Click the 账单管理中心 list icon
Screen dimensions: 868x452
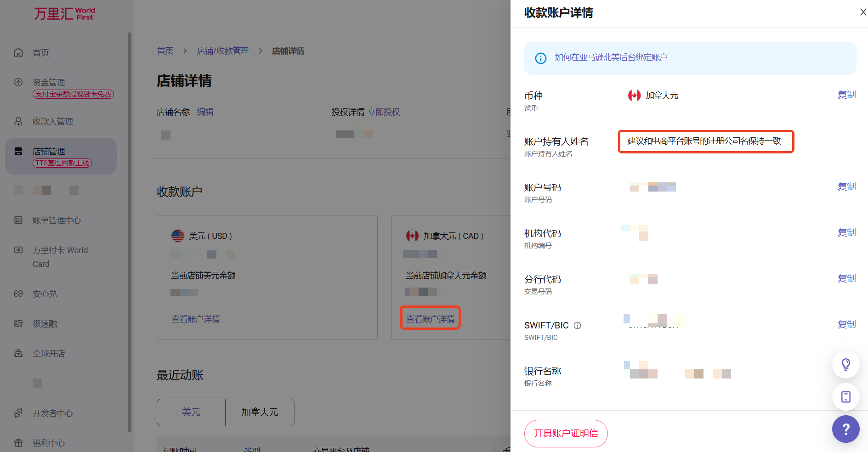click(x=18, y=220)
